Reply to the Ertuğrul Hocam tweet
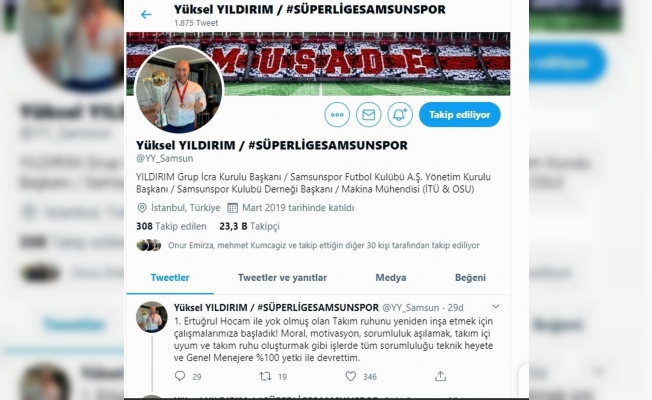This screenshot has width=652, height=400. click(180, 376)
